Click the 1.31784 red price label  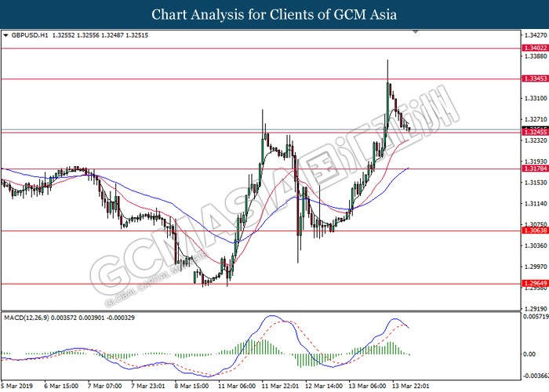pyautogui.click(x=536, y=169)
